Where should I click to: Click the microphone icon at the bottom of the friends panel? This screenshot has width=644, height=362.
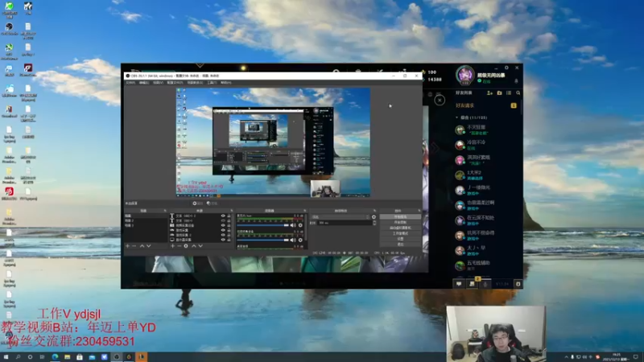click(485, 284)
